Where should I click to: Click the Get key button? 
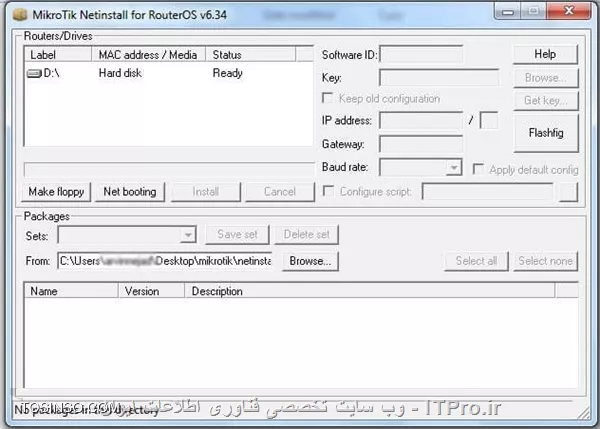coord(546,101)
